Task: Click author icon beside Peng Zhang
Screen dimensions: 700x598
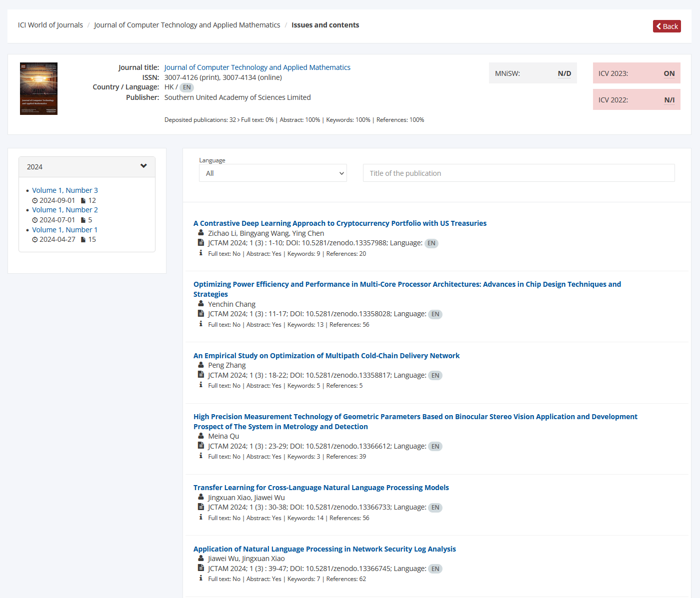Action: (x=201, y=365)
